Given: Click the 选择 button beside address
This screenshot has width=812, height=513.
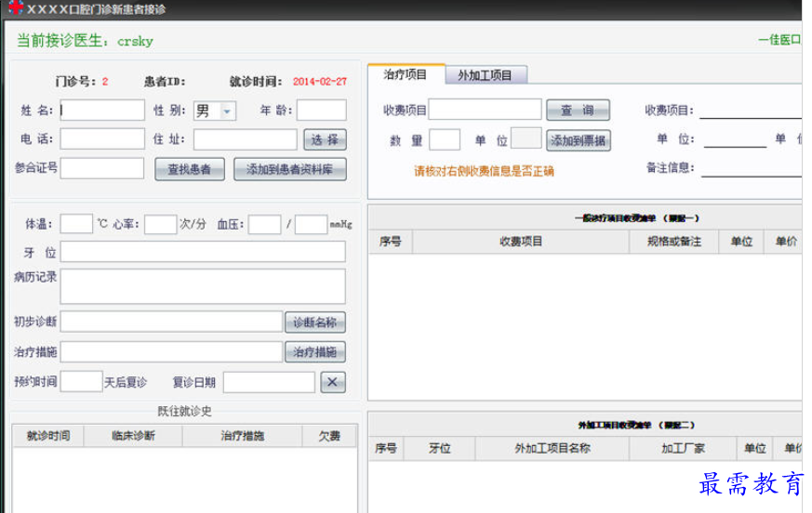Looking at the screenshot, I should pyautogui.click(x=325, y=139).
